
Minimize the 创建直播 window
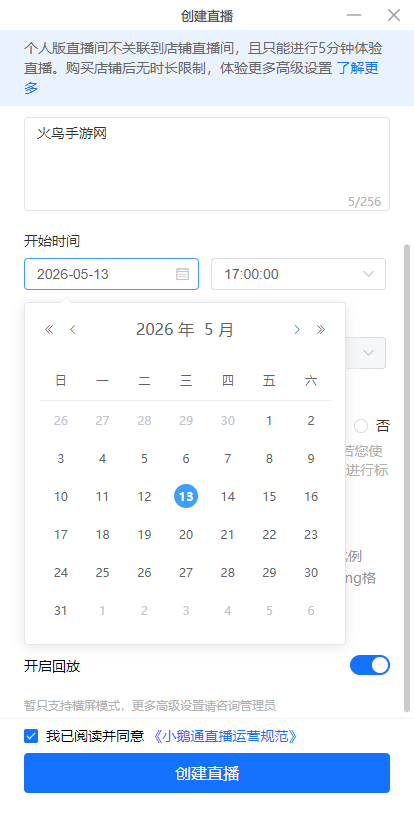click(354, 15)
